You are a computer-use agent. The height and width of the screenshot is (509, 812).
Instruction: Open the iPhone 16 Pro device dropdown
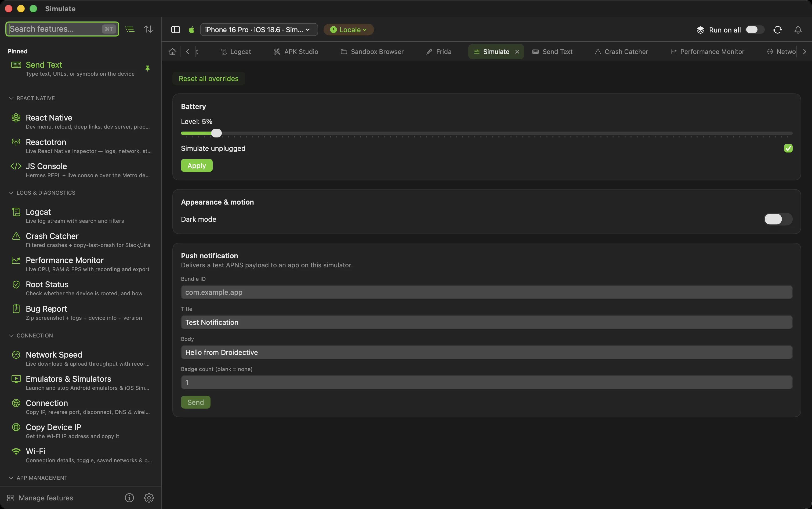[259, 30]
